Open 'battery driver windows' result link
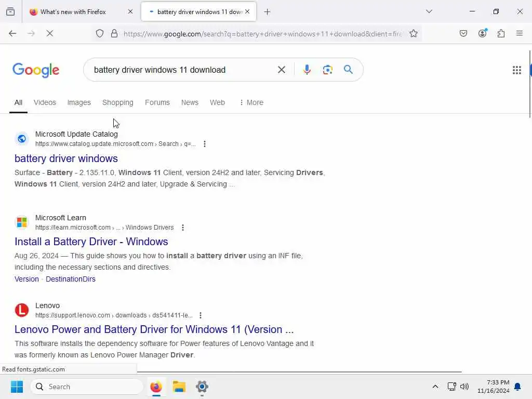The width and height of the screenshot is (532, 399). click(66, 158)
